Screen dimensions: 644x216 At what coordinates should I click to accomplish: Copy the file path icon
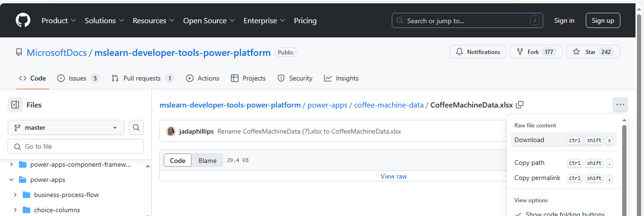tap(520, 105)
